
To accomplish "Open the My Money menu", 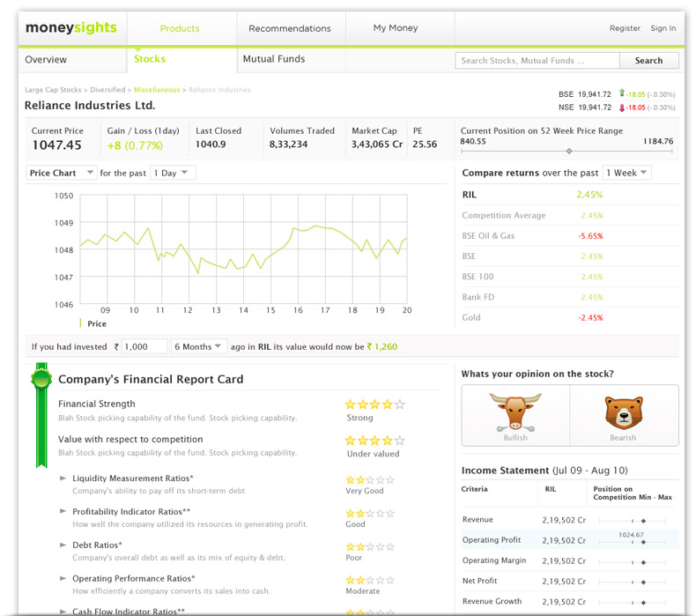I will pyautogui.click(x=396, y=28).
